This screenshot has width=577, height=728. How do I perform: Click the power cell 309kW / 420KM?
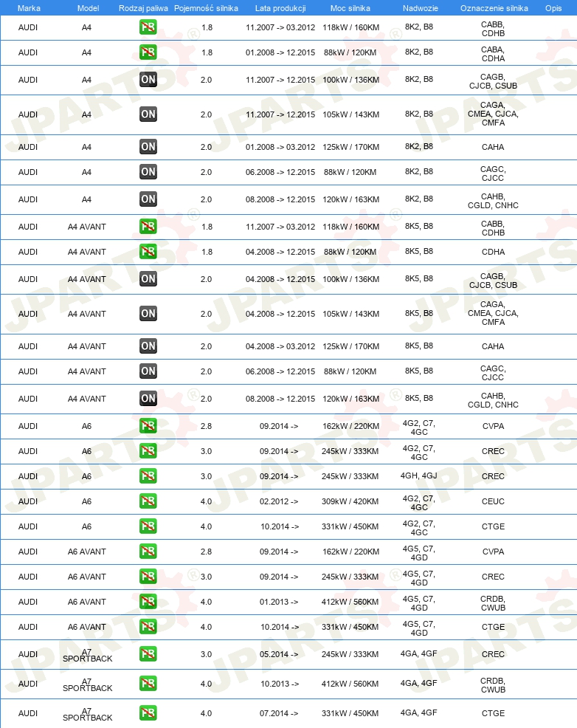350,501
